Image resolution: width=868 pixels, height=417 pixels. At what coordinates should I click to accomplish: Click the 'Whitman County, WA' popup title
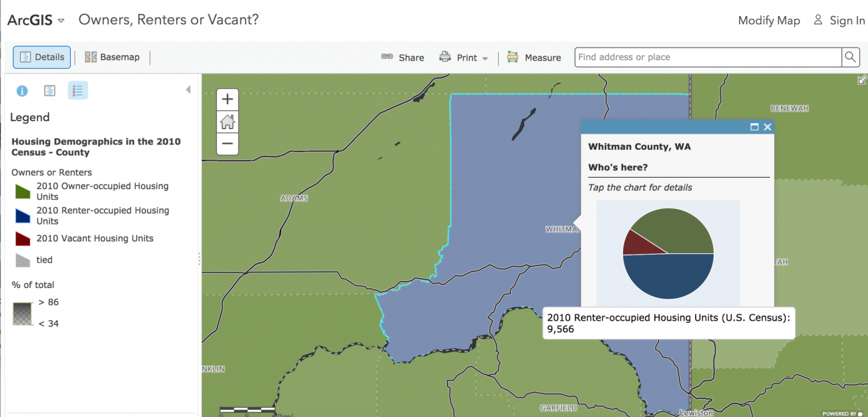[x=639, y=146]
